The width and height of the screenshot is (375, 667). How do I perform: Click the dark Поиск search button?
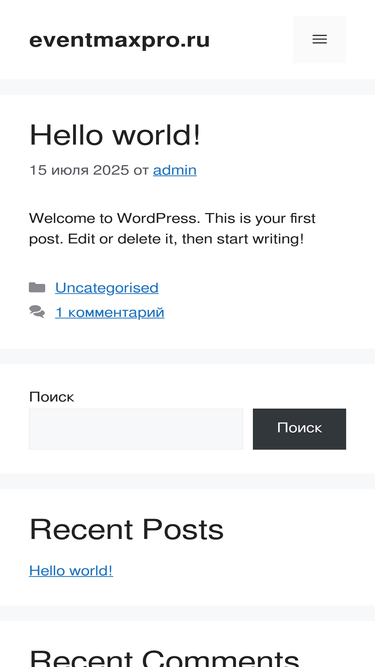click(299, 429)
